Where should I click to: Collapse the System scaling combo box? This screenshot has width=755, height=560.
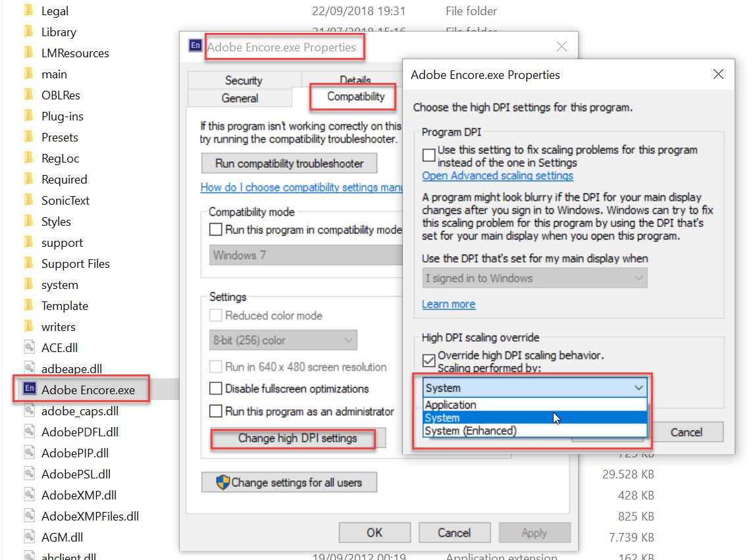point(638,388)
